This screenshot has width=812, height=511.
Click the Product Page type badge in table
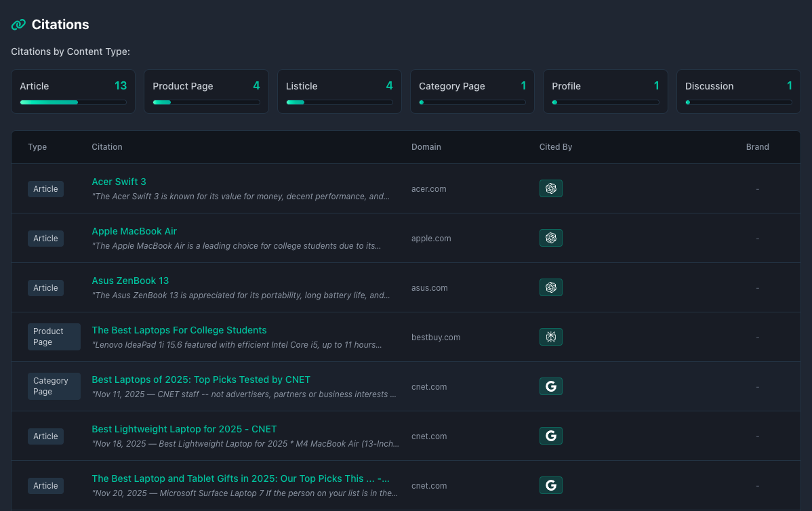pos(54,337)
